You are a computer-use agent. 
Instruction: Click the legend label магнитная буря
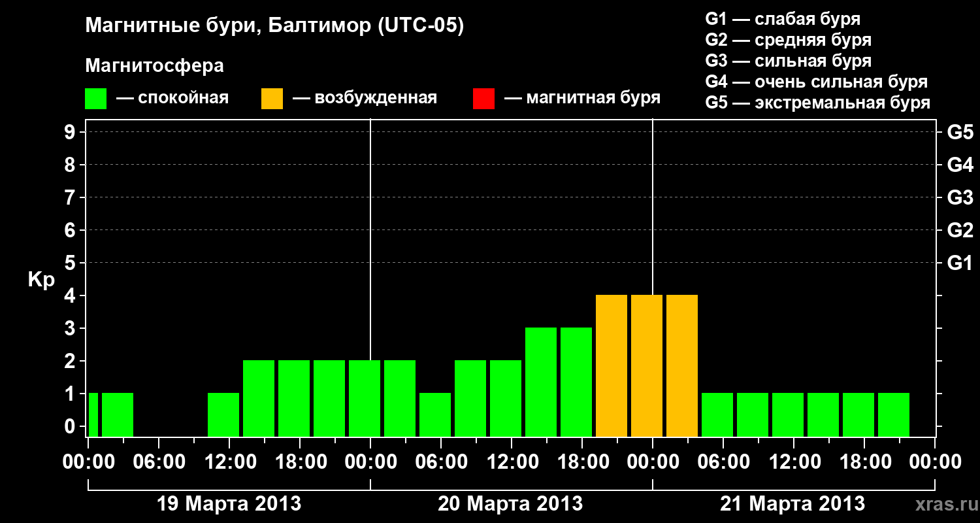(x=593, y=98)
